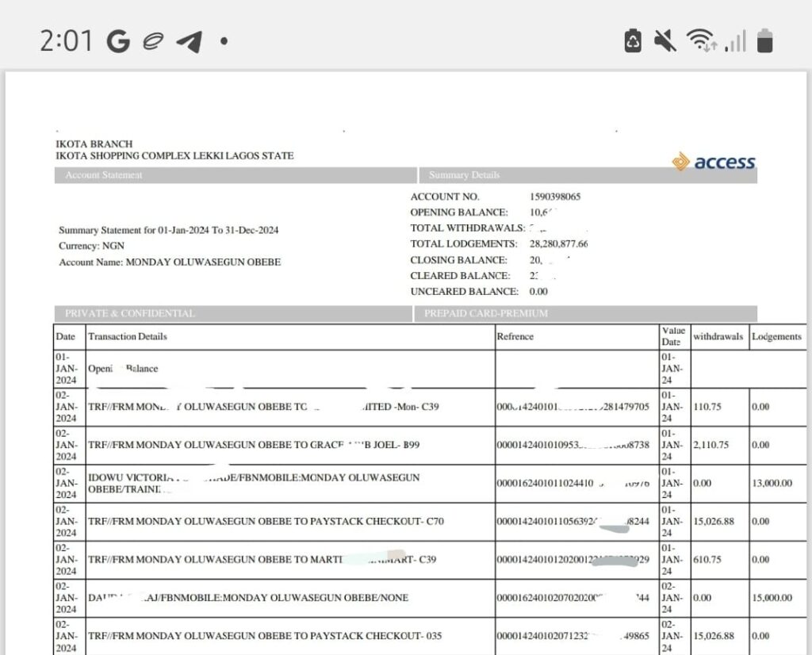Image resolution: width=812 pixels, height=655 pixels.
Task: Select the IKOTA BRANCH heading text
Action: 94,144
